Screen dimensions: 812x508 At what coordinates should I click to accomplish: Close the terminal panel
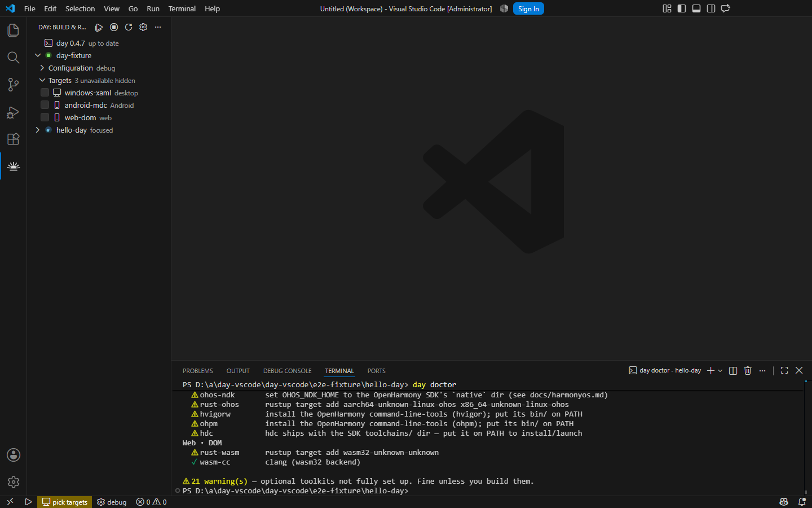pyautogui.click(x=799, y=370)
